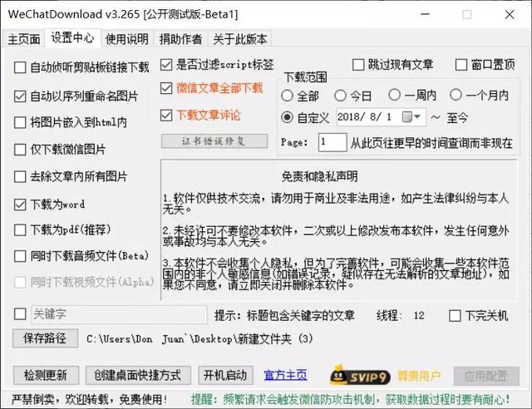Toggle 下载为word checkbox
Viewport: 532px width, 409px height.
[21, 204]
